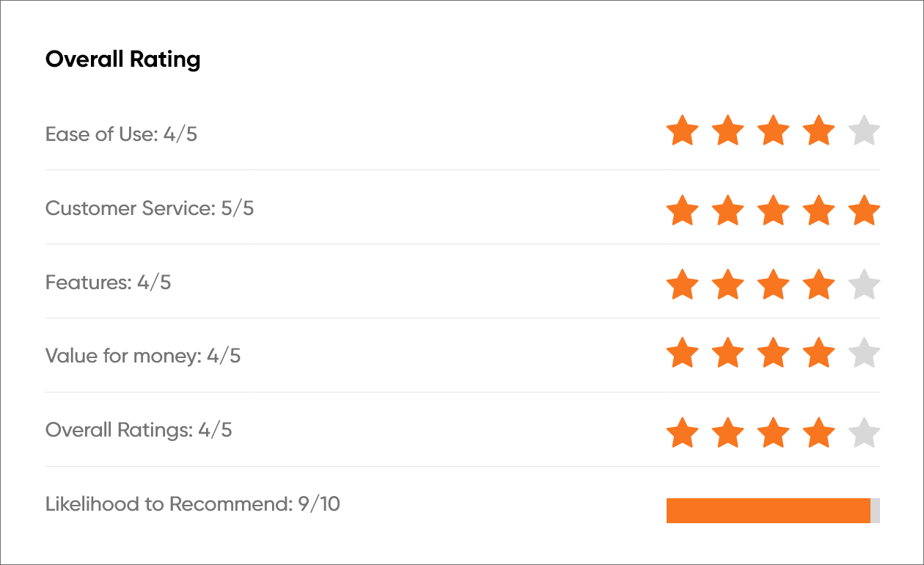The image size is (924, 565).
Task: Click the orange Likelihood to Recommend bar
Action: pos(768,511)
